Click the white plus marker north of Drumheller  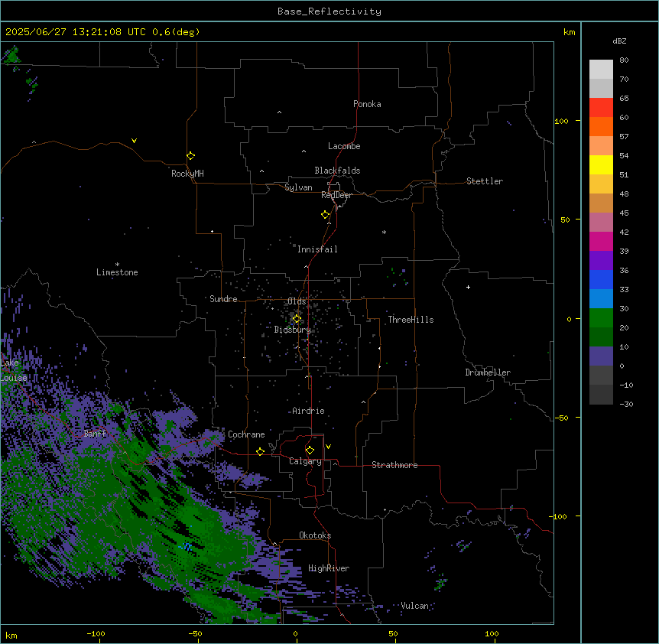[468, 287]
